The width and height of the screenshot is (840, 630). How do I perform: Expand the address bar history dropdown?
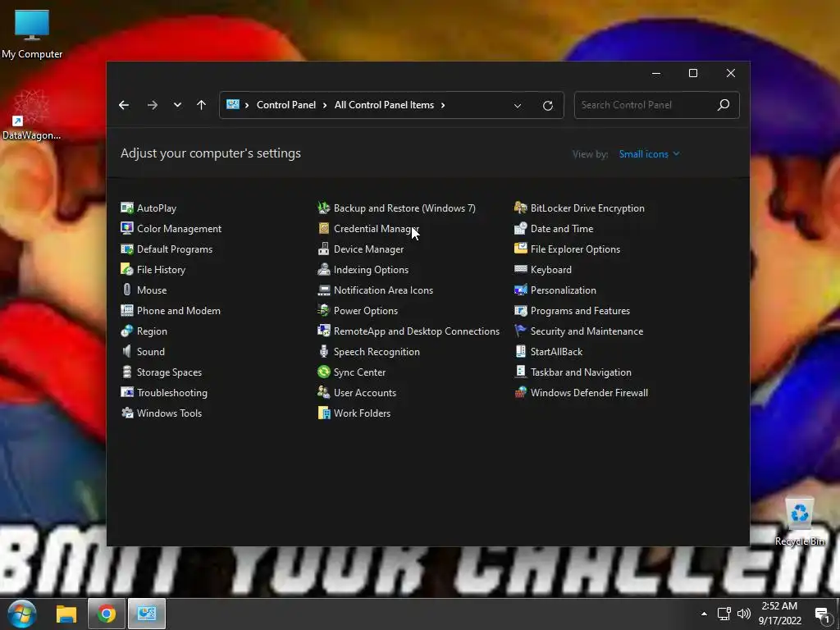(518, 106)
